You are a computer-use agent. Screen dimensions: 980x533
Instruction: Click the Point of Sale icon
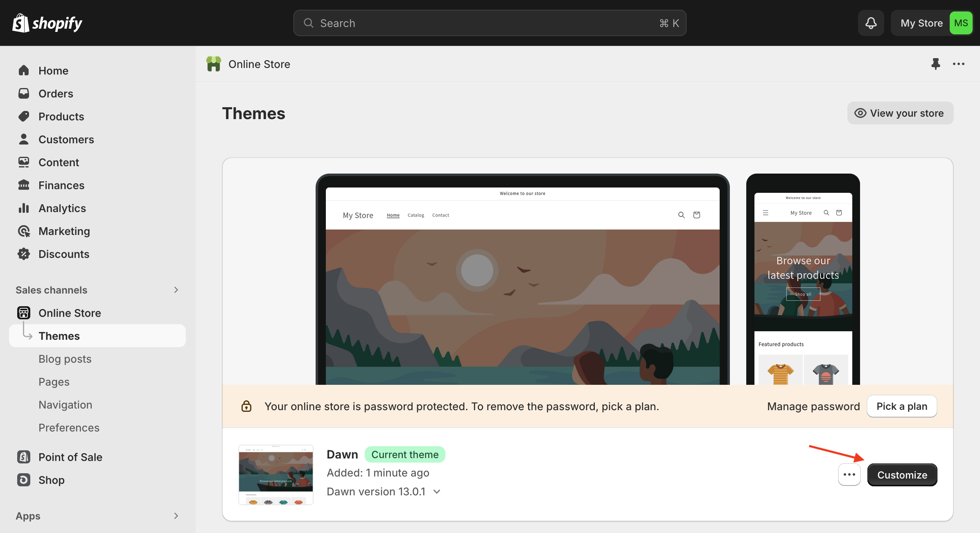point(23,456)
